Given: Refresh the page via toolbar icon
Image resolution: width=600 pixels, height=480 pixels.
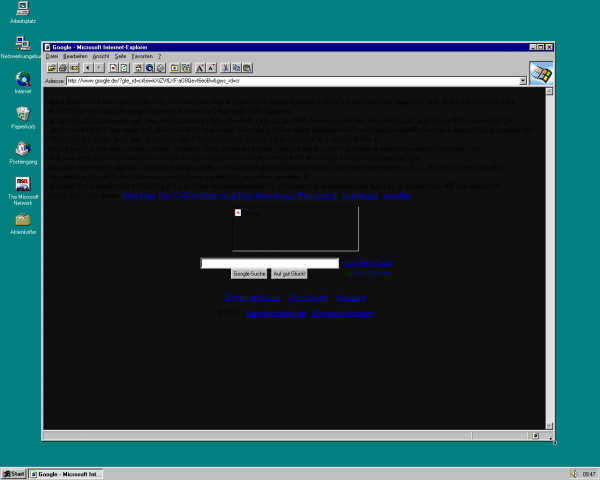Looking at the screenshot, I should [124, 68].
